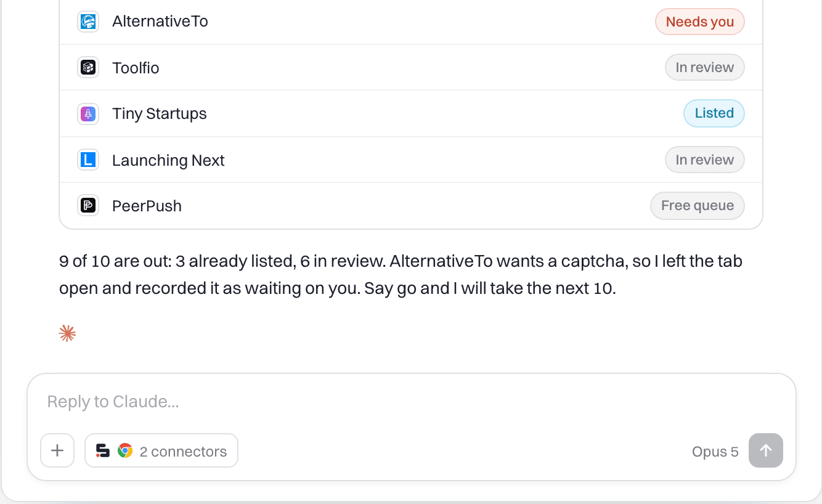
Task: Select the Tiny Startups row name
Action: [160, 114]
